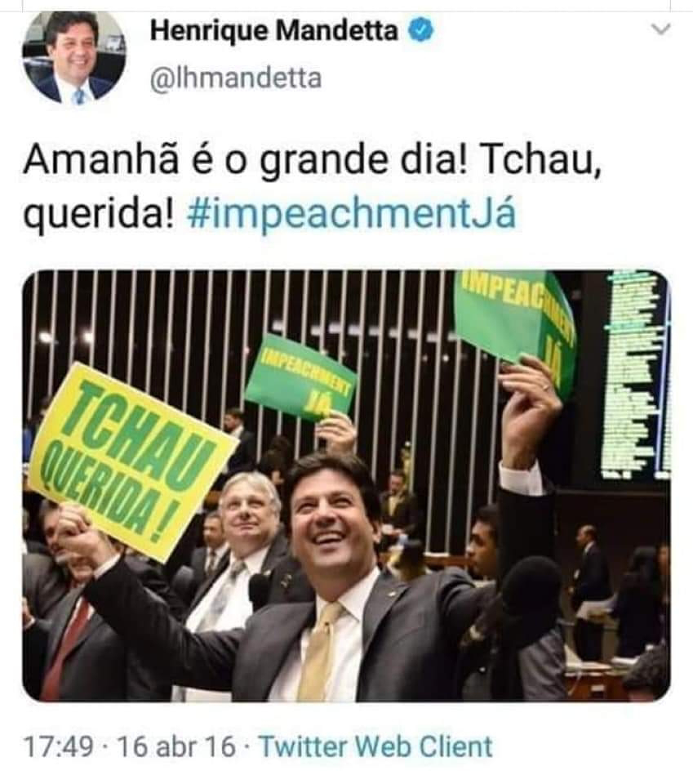Click the smaller green Impeachment Já sign
This screenshot has height=784, width=693.
point(300,378)
